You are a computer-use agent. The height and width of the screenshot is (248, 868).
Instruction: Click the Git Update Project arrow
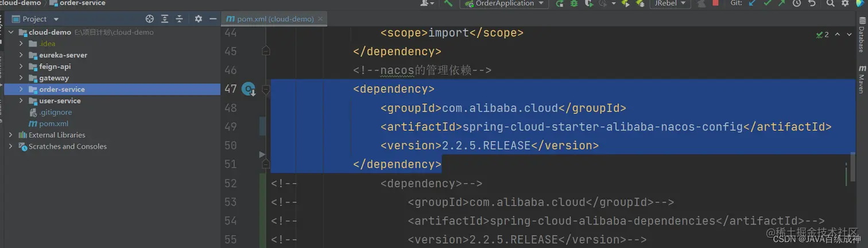753,3
